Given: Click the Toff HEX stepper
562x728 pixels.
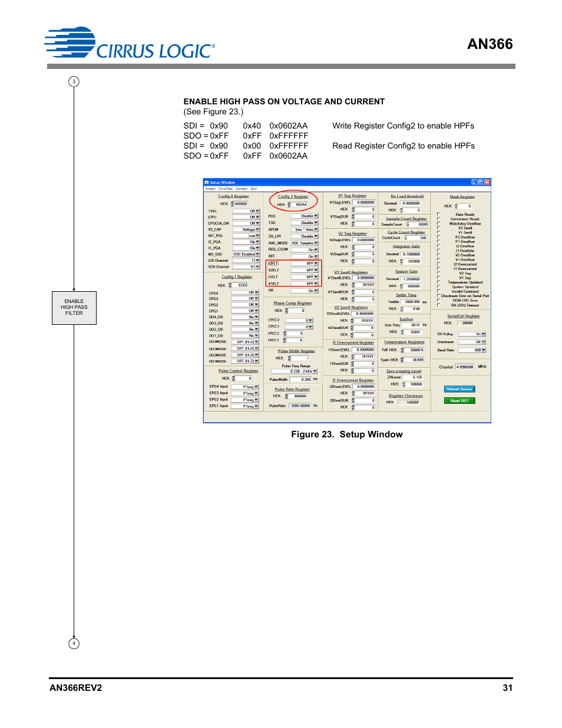Looking at the screenshot, I should [x=402, y=350].
